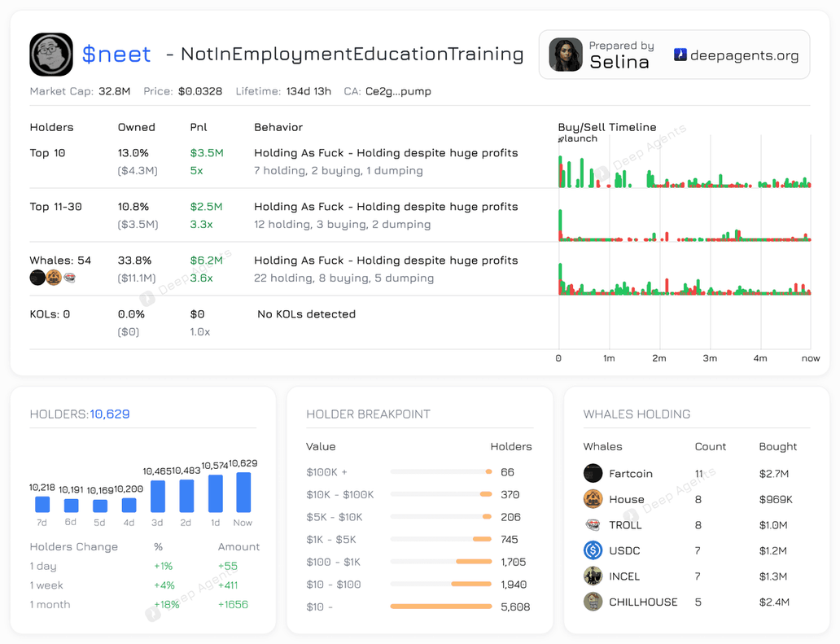The width and height of the screenshot is (840, 644).
Task: Click the 1d bar in holders chart
Action: (x=216, y=493)
